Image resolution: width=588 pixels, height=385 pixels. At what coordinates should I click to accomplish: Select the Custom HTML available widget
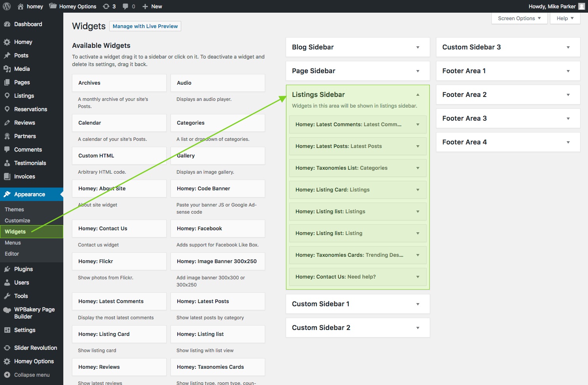tap(119, 156)
